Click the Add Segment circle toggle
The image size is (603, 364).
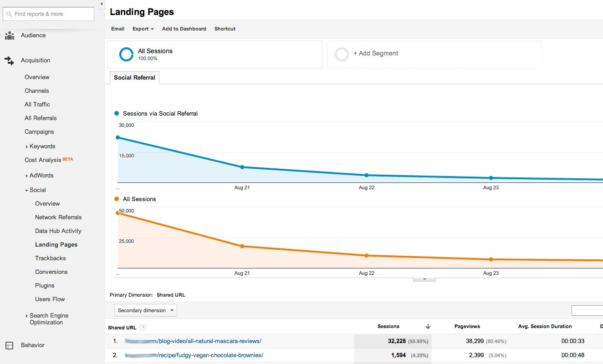coord(342,54)
